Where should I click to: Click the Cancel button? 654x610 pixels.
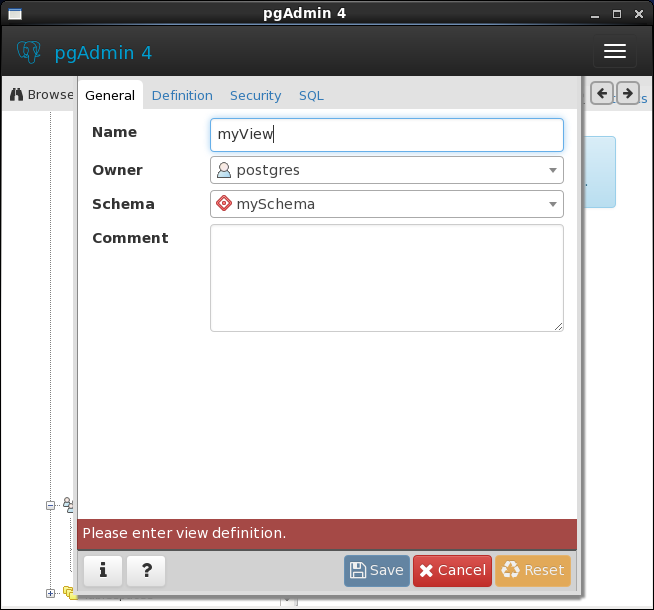(x=453, y=570)
